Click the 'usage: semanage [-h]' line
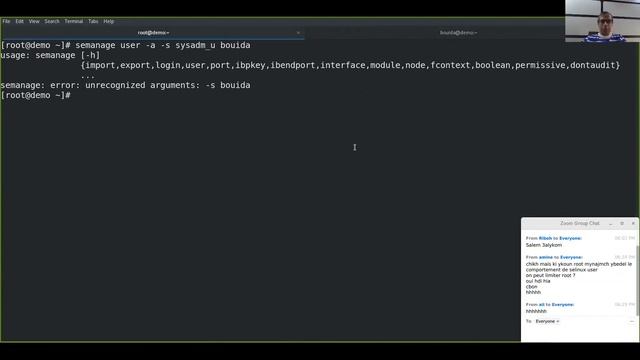Viewport: 640px width, 360px height. pos(50,55)
